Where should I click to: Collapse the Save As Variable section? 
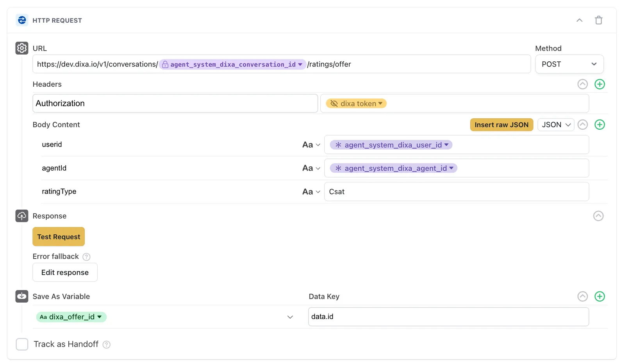pyautogui.click(x=582, y=296)
